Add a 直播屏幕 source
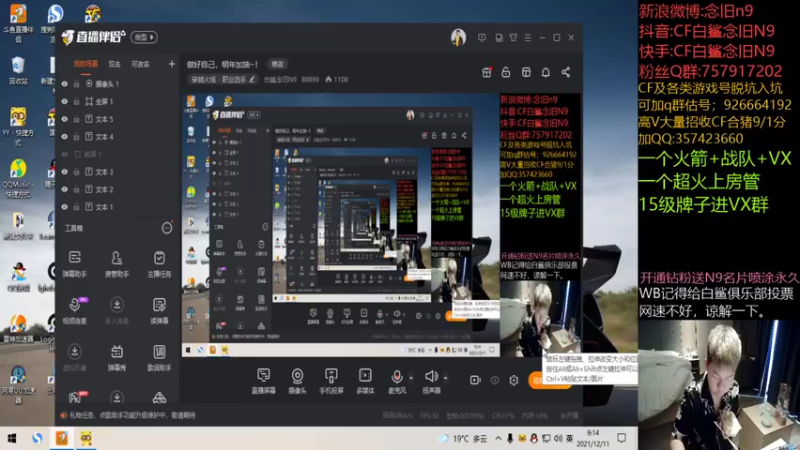The height and width of the screenshot is (450, 800). (263, 381)
